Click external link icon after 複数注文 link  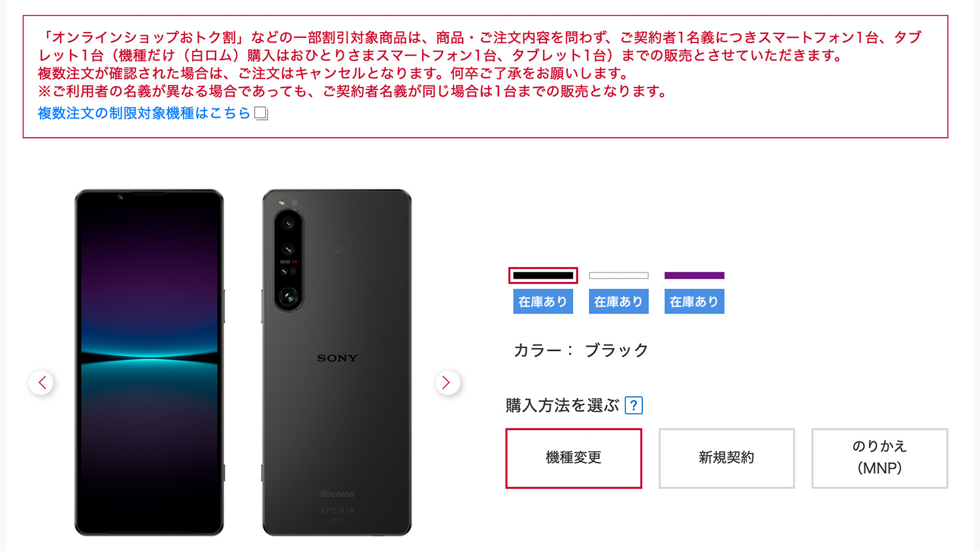point(261,114)
